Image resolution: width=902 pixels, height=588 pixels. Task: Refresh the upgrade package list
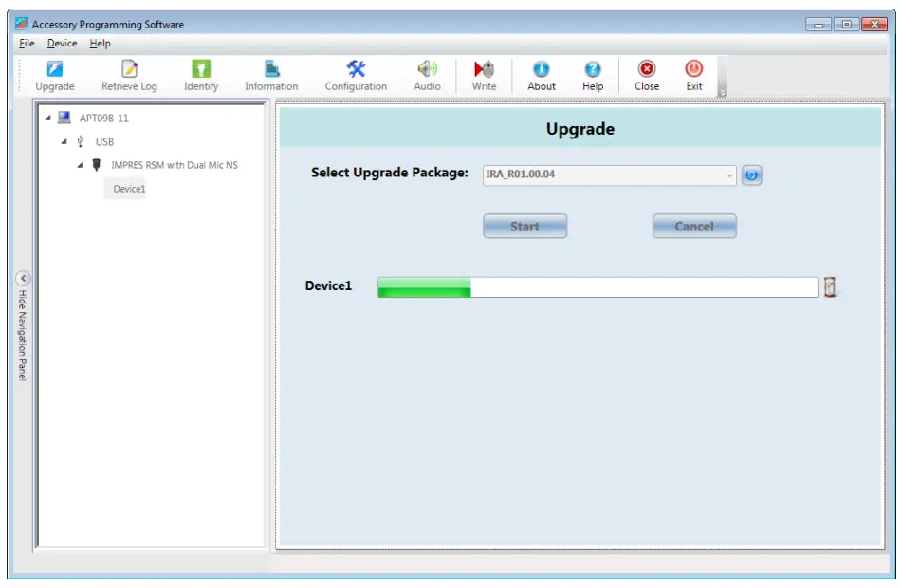point(752,175)
